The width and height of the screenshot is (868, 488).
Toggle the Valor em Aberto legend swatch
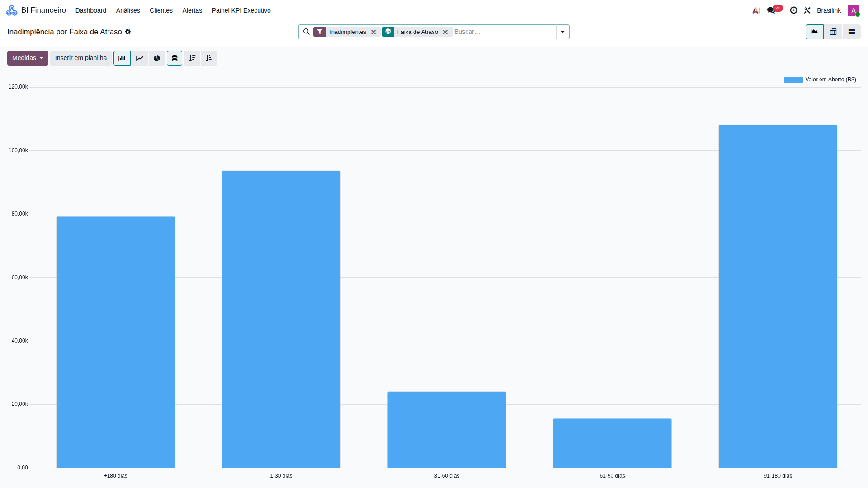[793, 80]
